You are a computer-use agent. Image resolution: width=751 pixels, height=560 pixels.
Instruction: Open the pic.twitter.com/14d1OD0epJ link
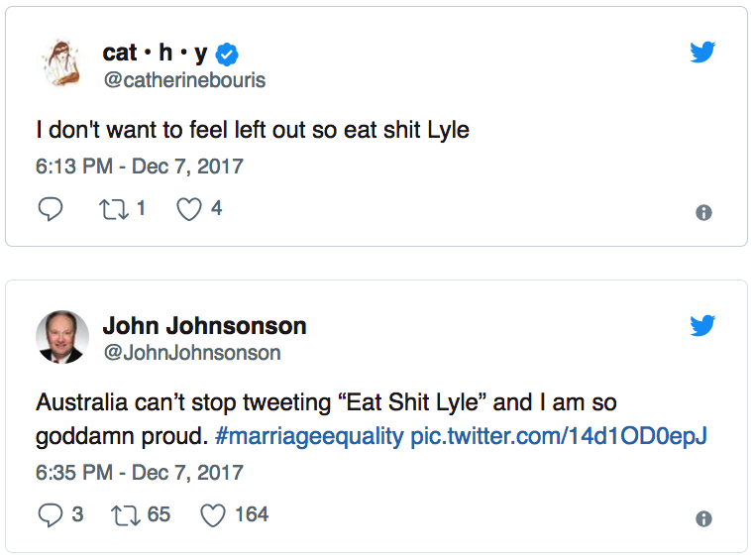pos(559,437)
